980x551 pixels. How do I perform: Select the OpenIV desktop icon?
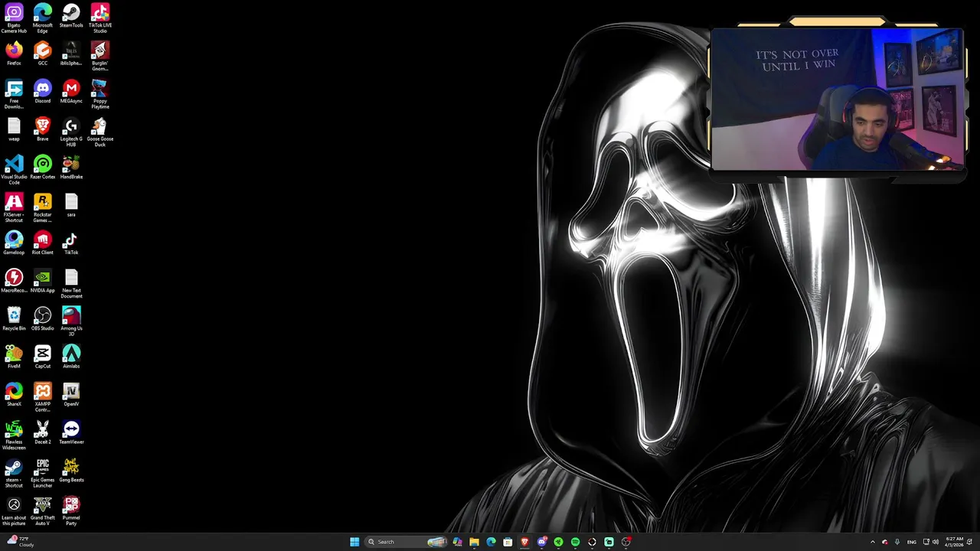pos(71,395)
